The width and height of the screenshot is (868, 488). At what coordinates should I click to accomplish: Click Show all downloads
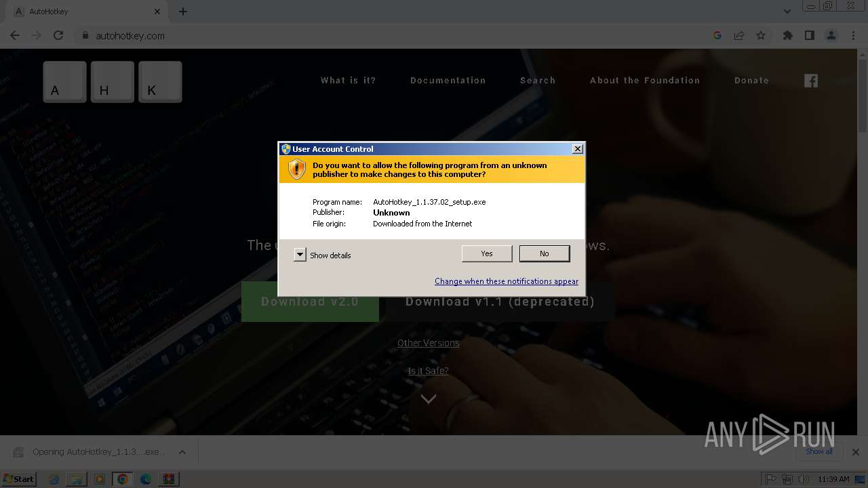(819, 451)
